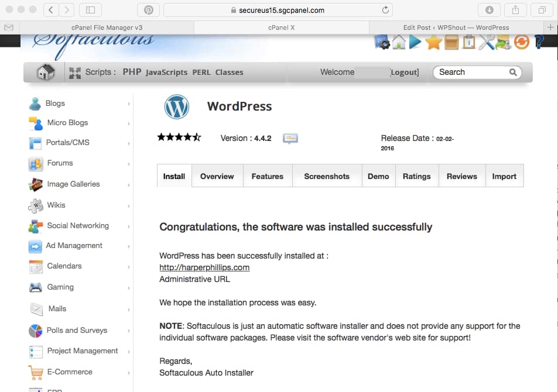Image resolution: width=558 pixels, height=392 pixels.
Task: Open the harperphillips.com site link
Action: [x=204, y=267]
